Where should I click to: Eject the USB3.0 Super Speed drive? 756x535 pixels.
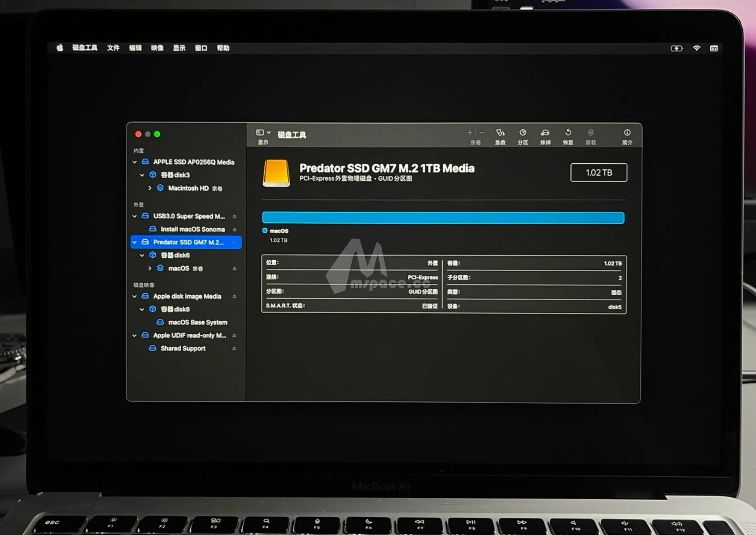point(234,217)
